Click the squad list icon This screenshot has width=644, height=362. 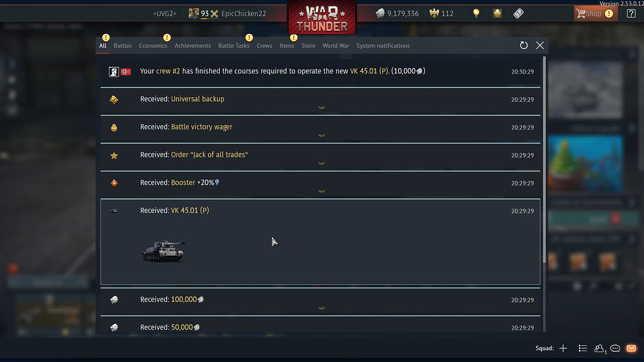tap(582, 348)
